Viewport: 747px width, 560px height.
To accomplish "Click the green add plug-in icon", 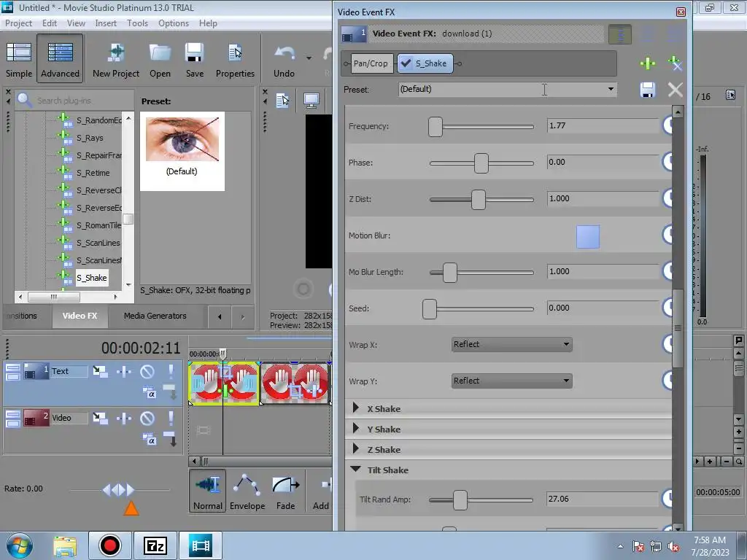I will point(648,63).
